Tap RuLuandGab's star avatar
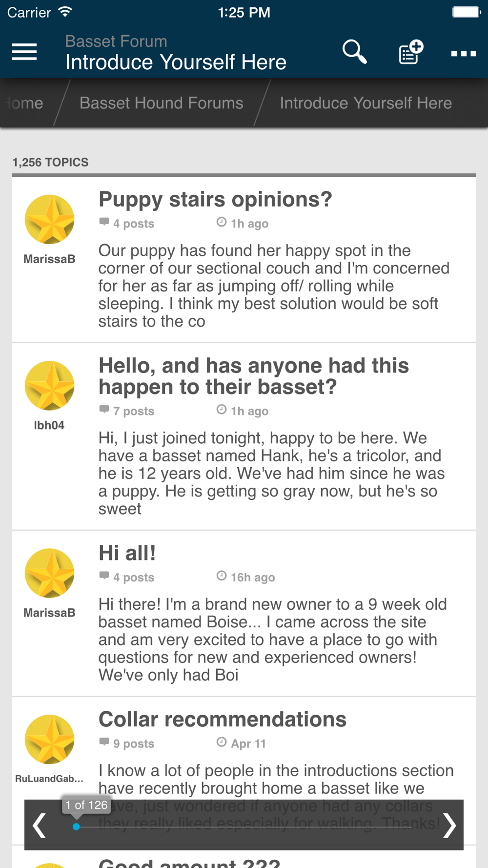The image size is (488, 868). coord(49,739)
